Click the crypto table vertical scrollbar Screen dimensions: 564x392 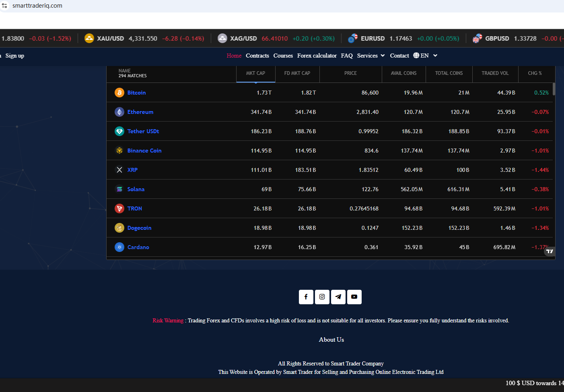[554, 89]
